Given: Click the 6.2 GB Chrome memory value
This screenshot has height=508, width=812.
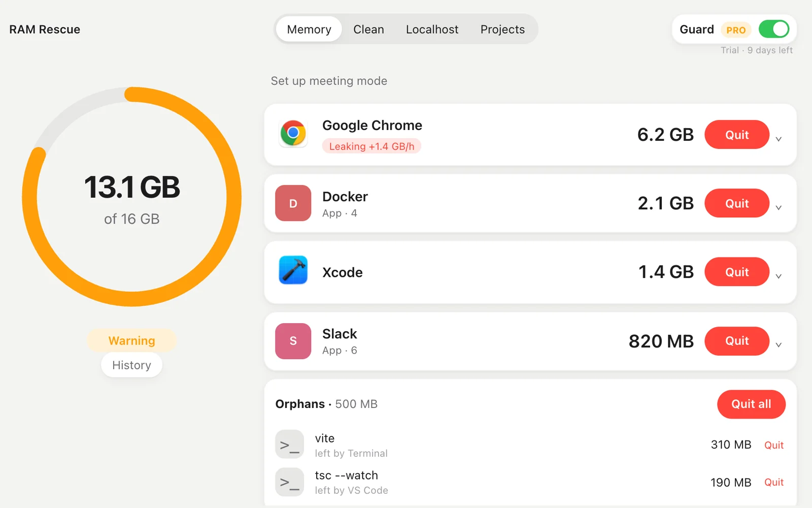Looking at the screenshot, I should coord(665,135).
